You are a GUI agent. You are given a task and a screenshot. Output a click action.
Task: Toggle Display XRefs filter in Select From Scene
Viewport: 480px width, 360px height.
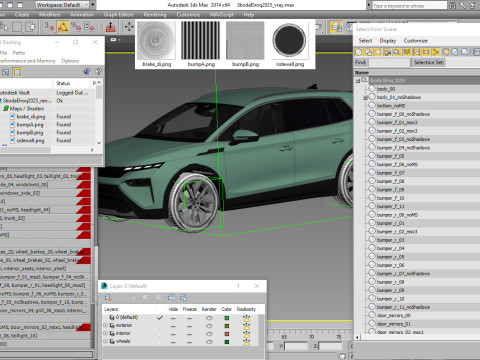(426, 52)
